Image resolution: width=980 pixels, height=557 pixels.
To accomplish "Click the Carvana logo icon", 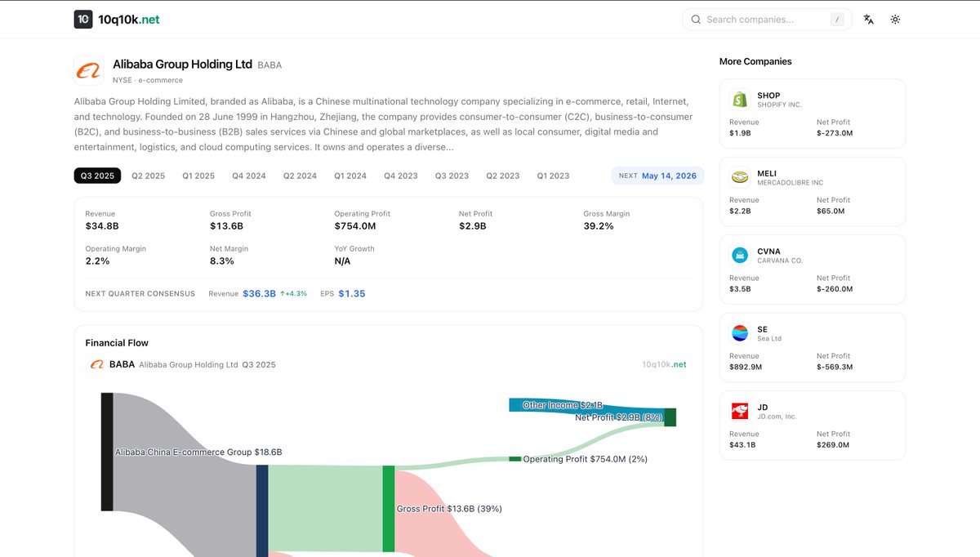I will pos(740,256).
